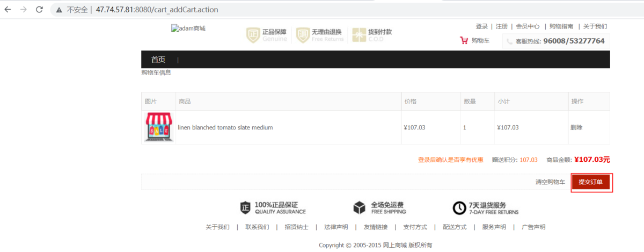This screenshot has height=252, width=644.
Task: Go to 会员中心 member center
Action: [528, 26]
